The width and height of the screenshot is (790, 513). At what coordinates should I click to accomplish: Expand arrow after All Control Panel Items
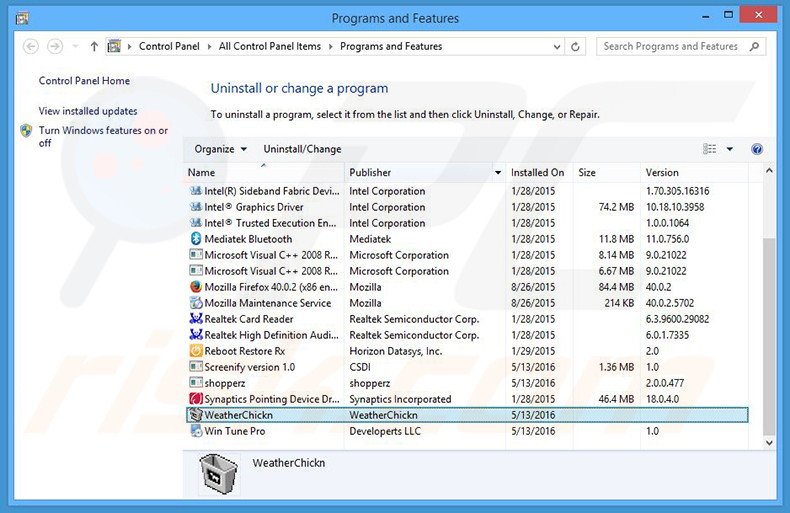click(331, 46)
